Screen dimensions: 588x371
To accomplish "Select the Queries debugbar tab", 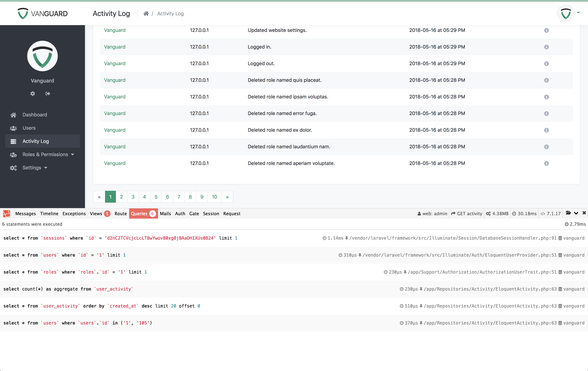I will 143,214.
